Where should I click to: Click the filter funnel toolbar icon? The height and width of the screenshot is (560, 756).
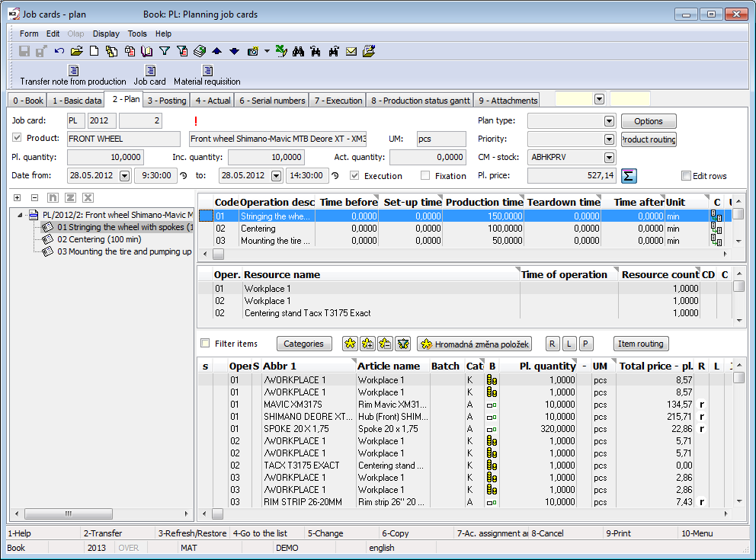tap(164, 52)
